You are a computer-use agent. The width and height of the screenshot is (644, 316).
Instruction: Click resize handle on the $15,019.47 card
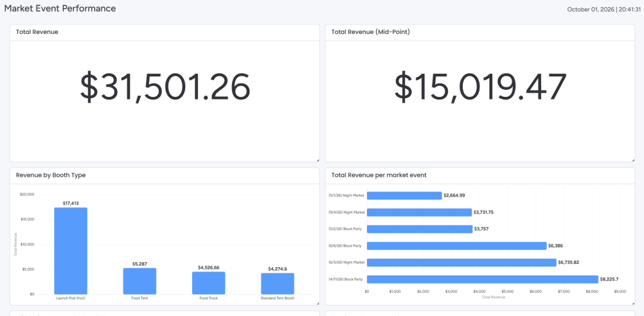[633, 160]
